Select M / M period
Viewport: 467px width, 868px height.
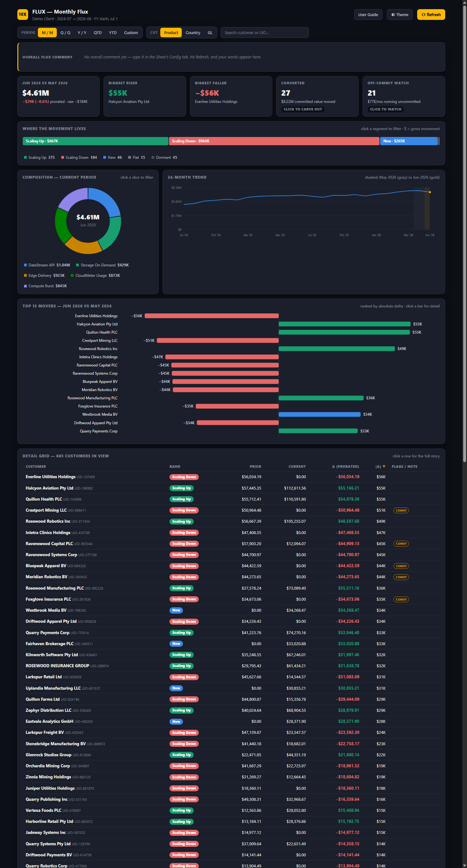tap(47, 33)
